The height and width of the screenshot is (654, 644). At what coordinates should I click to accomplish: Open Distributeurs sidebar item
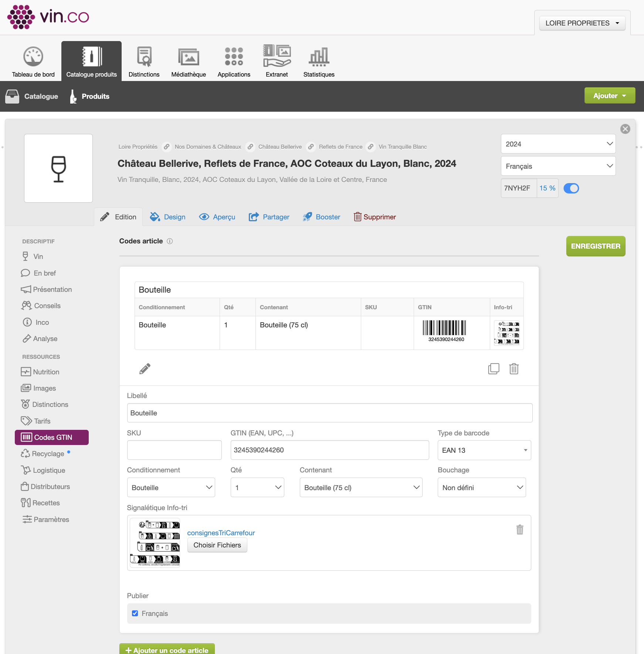45,486
